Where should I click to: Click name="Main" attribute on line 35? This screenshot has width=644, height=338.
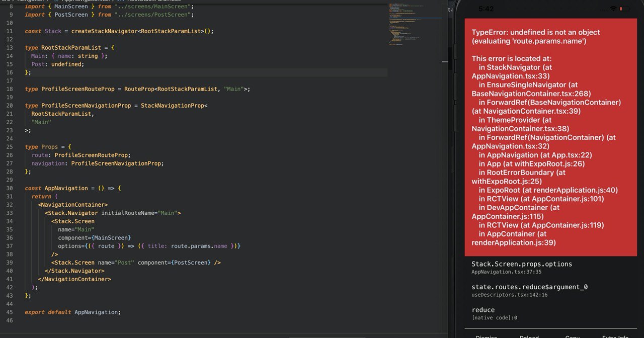pyautogui.click(x=76, y=229)
